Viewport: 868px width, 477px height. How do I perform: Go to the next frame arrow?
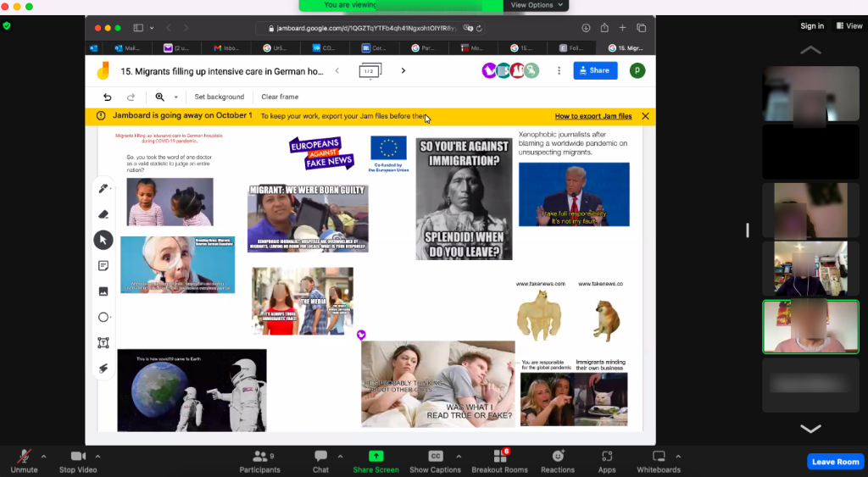403,71
